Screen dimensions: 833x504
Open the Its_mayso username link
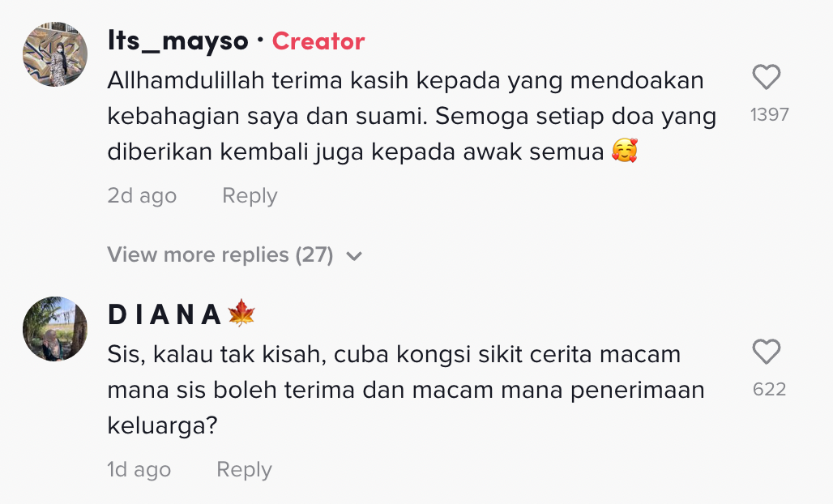tap(177, 41)
